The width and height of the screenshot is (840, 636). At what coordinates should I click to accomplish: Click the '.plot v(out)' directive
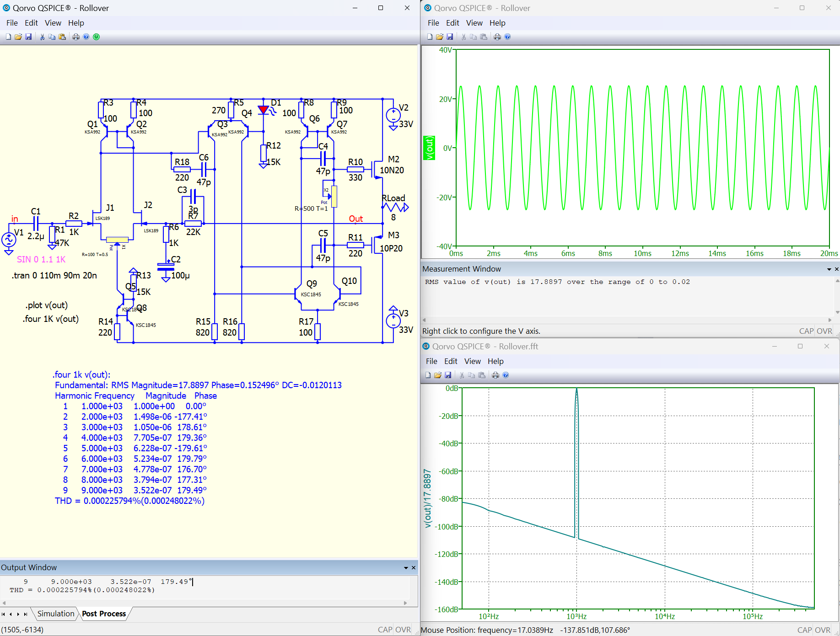click(47, 305)
